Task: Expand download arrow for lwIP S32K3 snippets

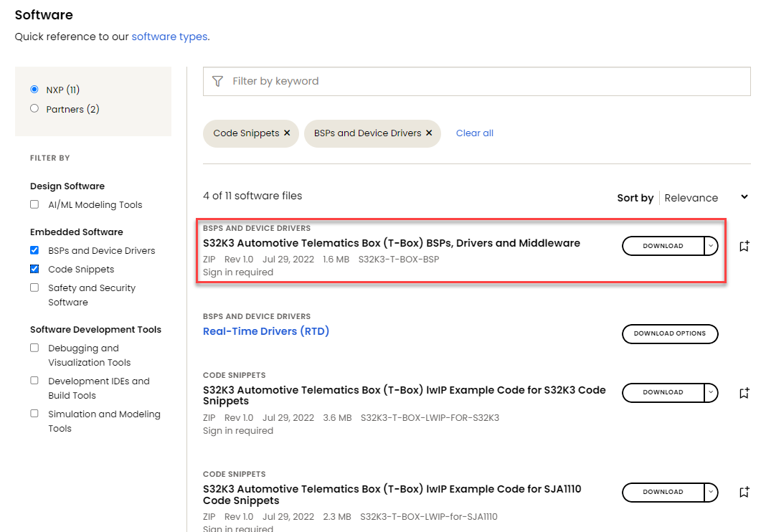Action: click(711, 392)
